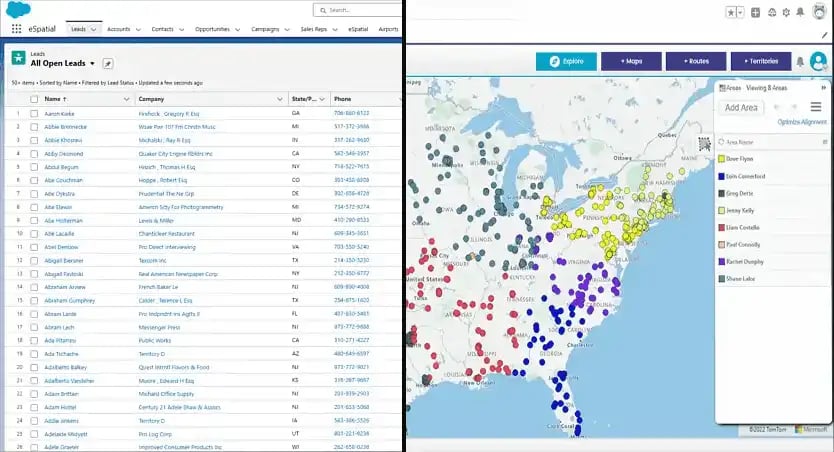Select the Greg Dette area row
Image resolution: width=834 pixels, height=452 pixels.
tap(772, 193)
